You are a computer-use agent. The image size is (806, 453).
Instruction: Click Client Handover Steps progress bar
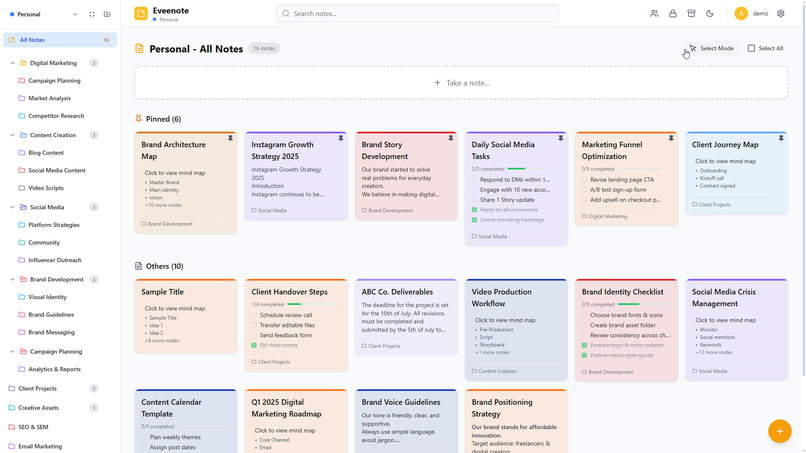314,304
